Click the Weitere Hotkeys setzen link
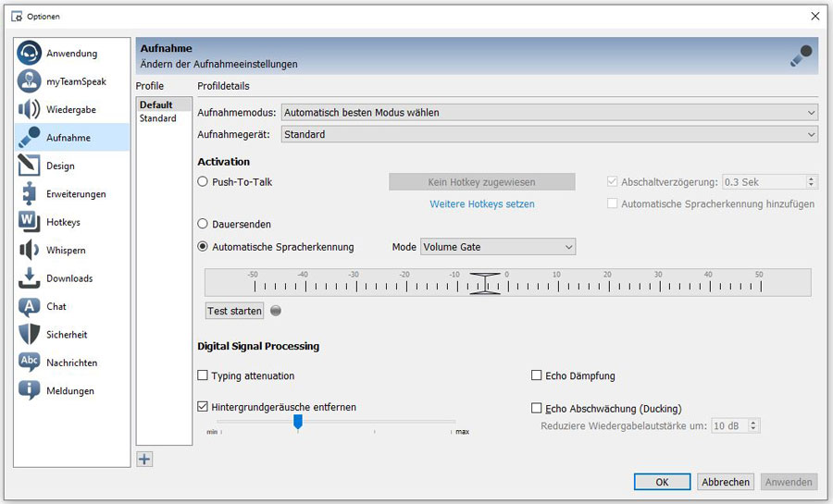Viewport: 833px width, 504px height. 482,203
